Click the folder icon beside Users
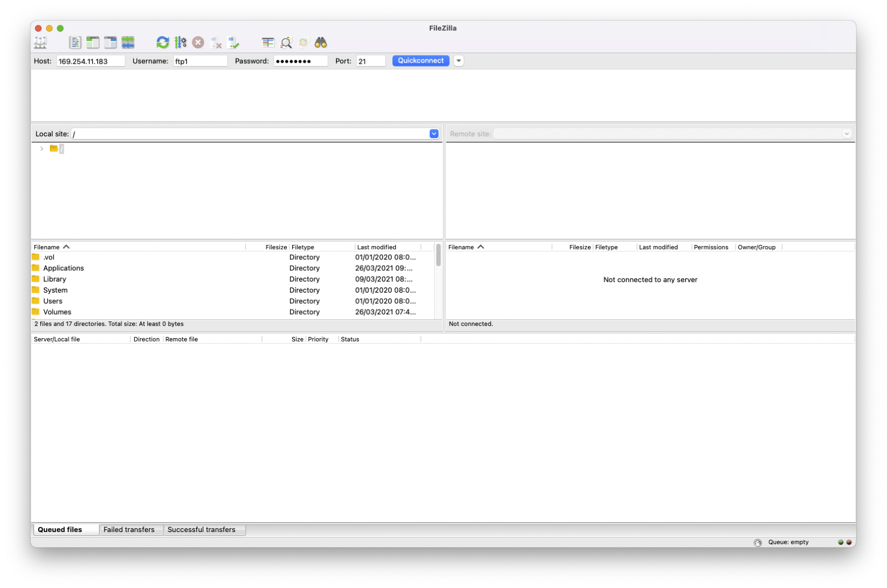The width and height of the screenshot is (887, 588). [36, 301]
